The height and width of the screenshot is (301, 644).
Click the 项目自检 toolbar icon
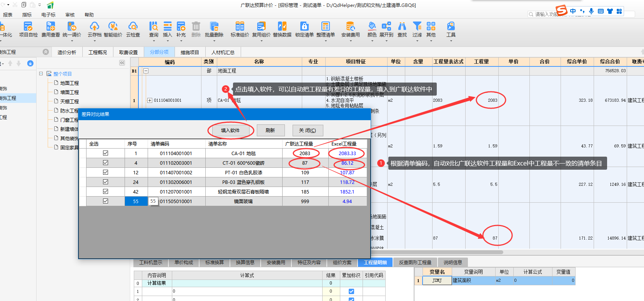pos(28,26)
